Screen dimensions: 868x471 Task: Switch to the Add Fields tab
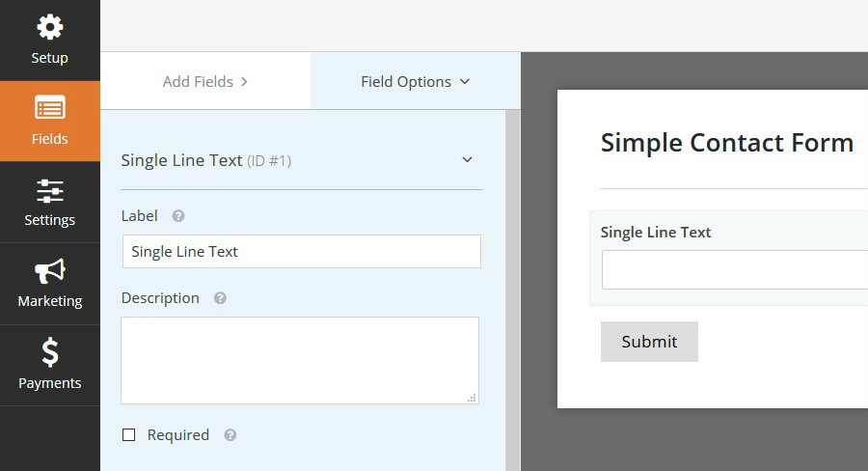click(205, 81)
